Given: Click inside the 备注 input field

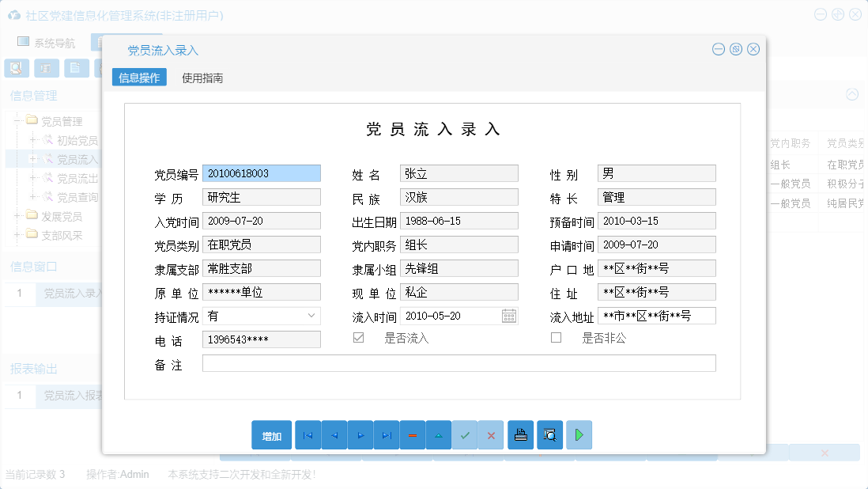Looking at the screenshot, I should pos(459,364).
